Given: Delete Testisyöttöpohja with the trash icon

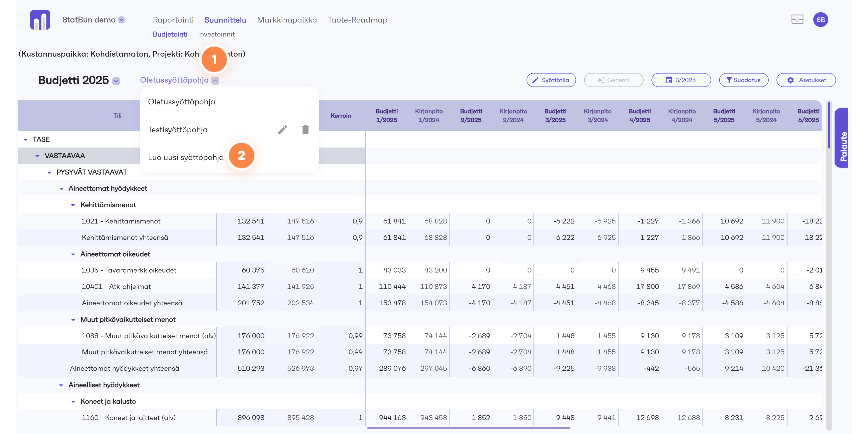Looking at the screenshot, I should [305, 130].
